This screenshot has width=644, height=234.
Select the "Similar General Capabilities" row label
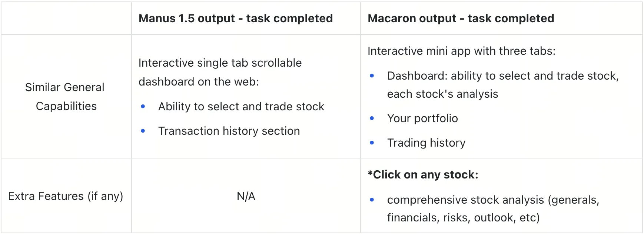(x=65, y=97)
